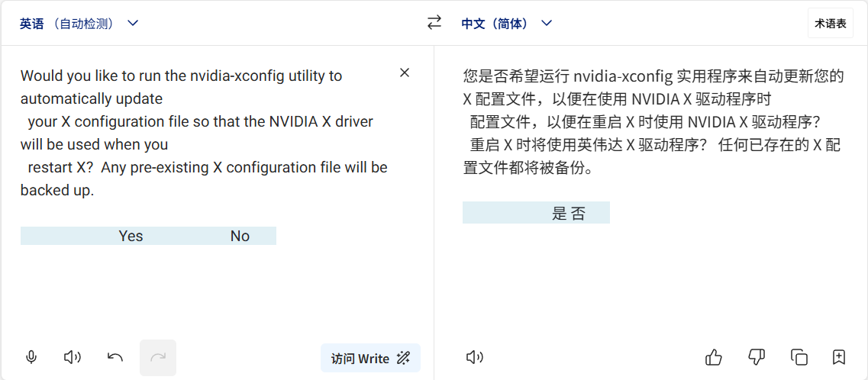868x380 pixels.
Task: Click the highlighted 是 否 translated line
Action: click(536, 213)
